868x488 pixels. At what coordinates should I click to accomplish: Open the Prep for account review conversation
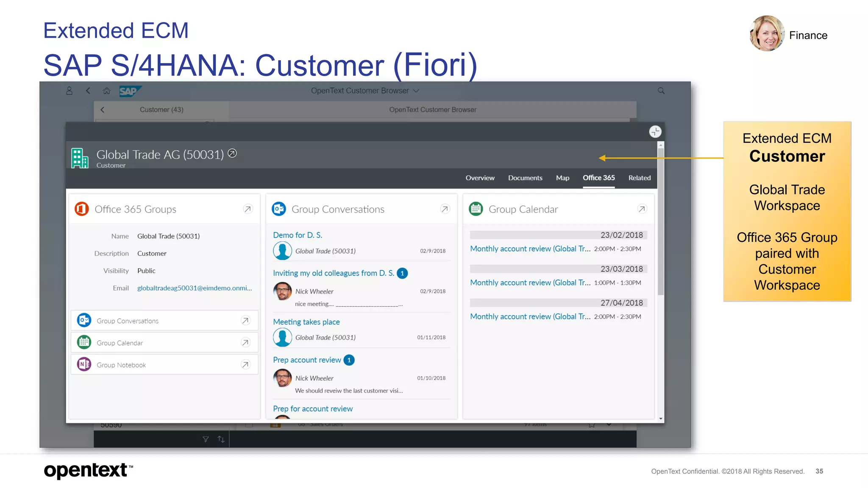313,409
